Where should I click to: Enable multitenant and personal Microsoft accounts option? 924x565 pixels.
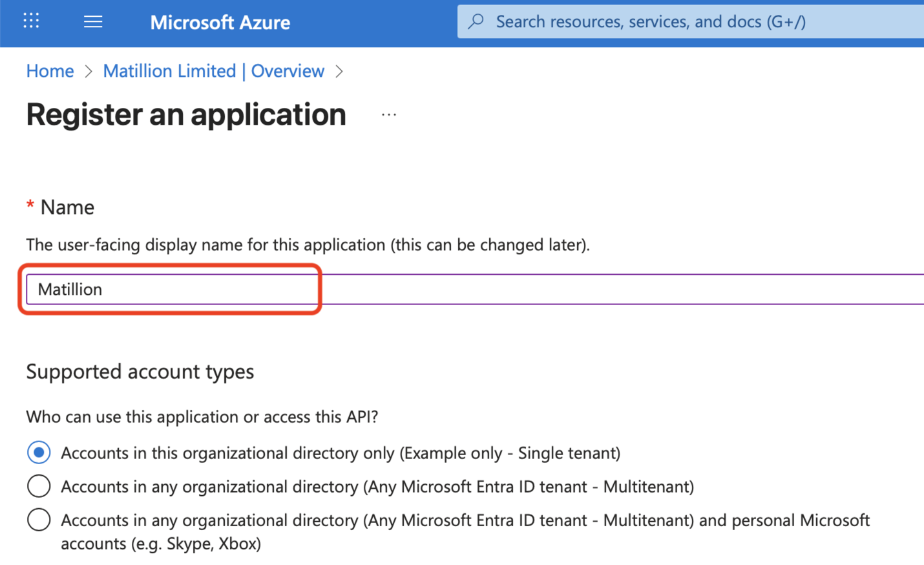[x=39, y=520]
